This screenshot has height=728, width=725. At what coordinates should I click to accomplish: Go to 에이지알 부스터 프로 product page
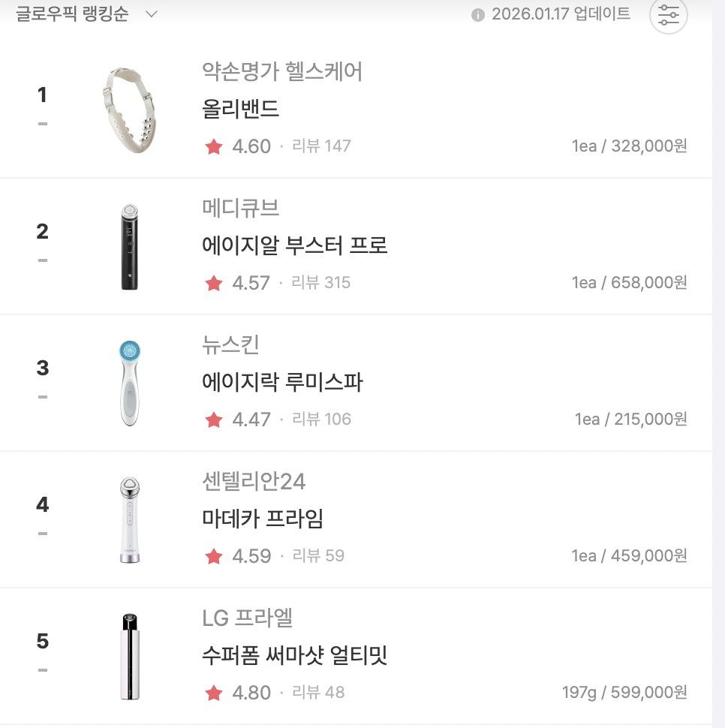coord(295,245)
